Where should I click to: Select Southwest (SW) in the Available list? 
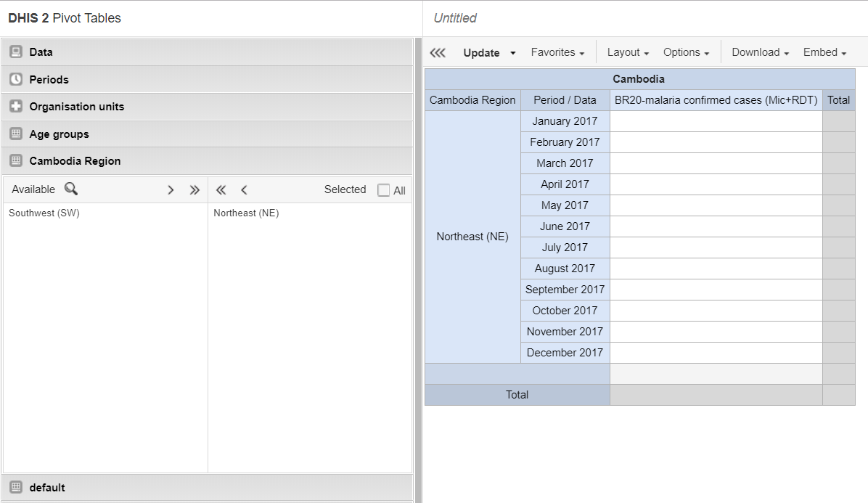[x=44, y=213]
